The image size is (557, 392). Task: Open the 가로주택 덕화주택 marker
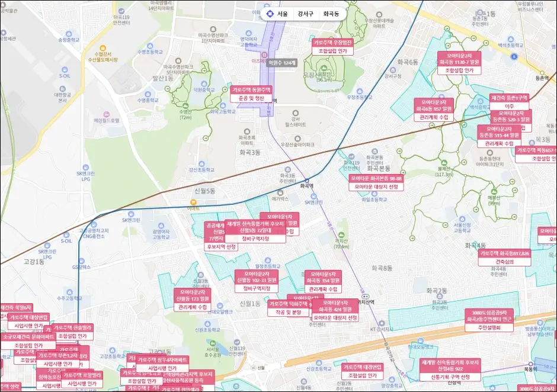tap(289, 308)
